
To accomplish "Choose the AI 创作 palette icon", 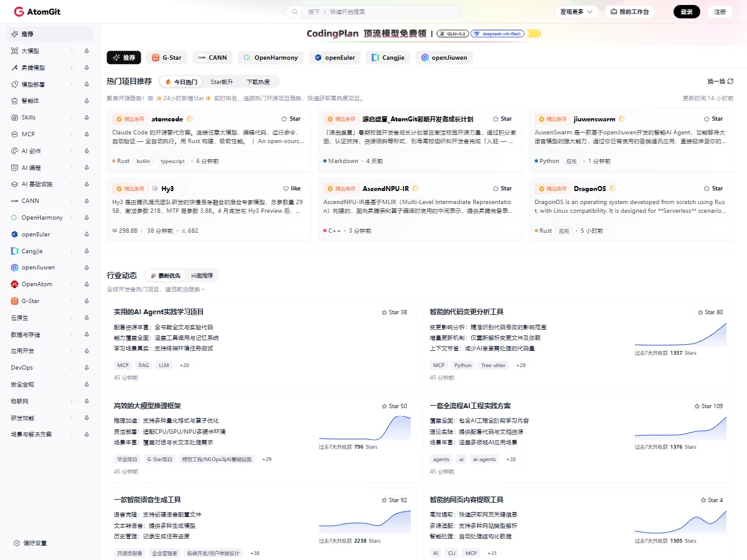I will click(15, 151).
